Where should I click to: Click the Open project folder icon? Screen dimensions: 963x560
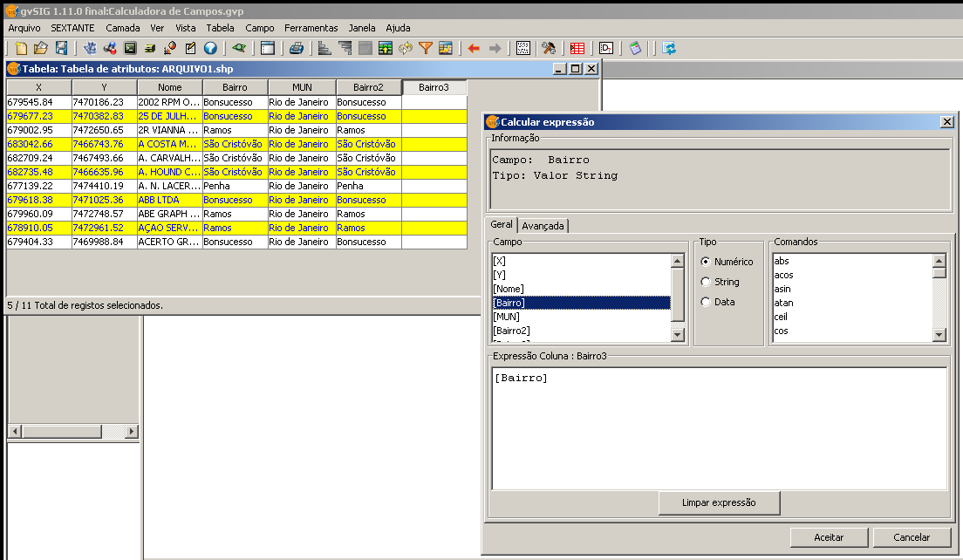41,49
